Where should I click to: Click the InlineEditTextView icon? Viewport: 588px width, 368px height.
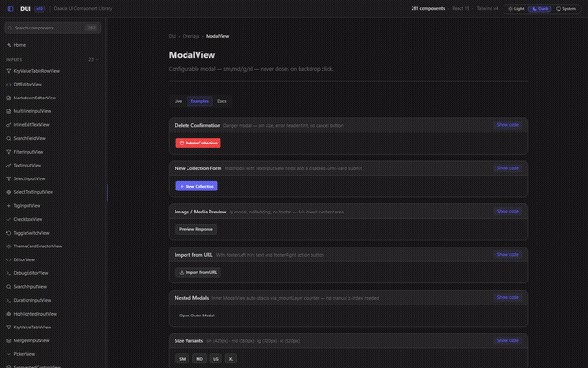pos(9,125)
